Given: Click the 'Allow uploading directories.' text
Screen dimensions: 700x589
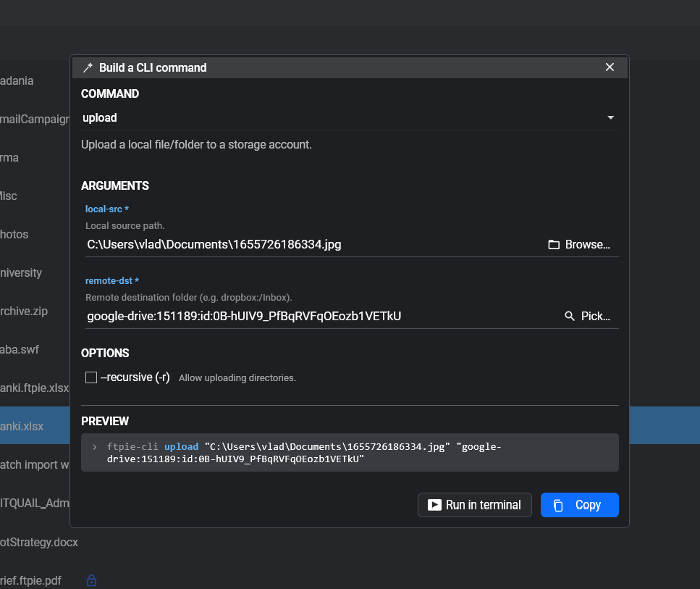Looking at the screenshot, I should pos(237,378).
